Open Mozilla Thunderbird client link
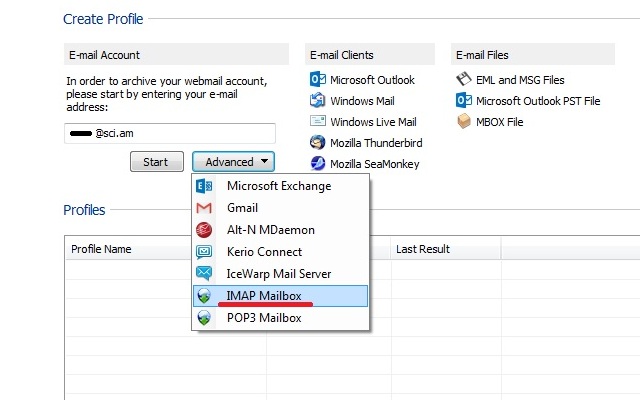This screenshot has width=640, height=400. 376,143
